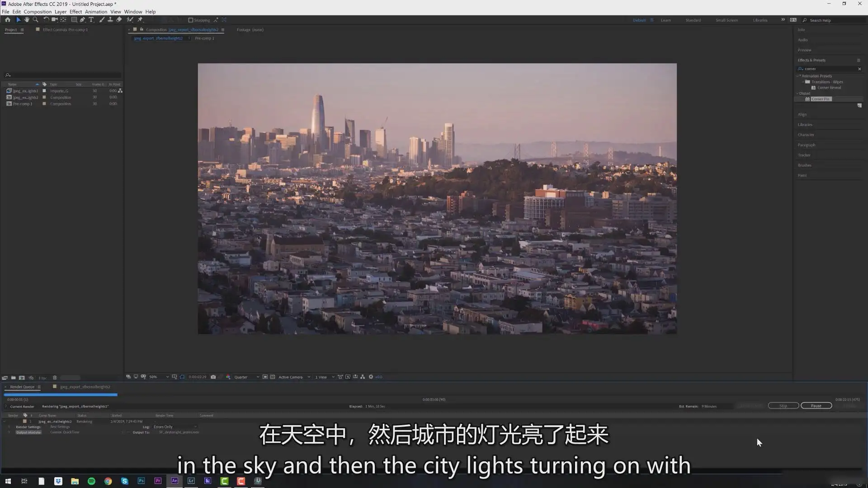The width and height of the screenshot is (868, 488).
Task: Open the Composition menu
Action: (38, 12)
